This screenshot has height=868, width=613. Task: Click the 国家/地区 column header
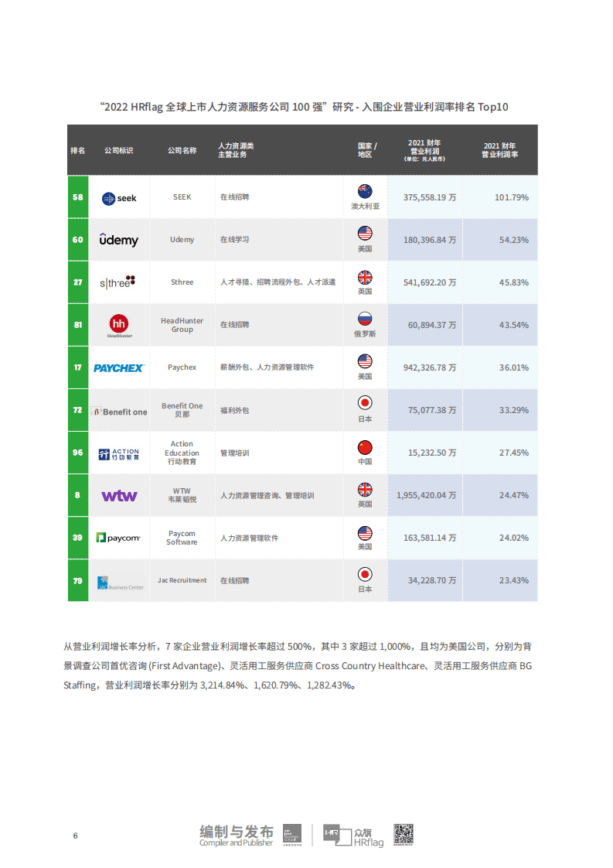coord(367,150)
